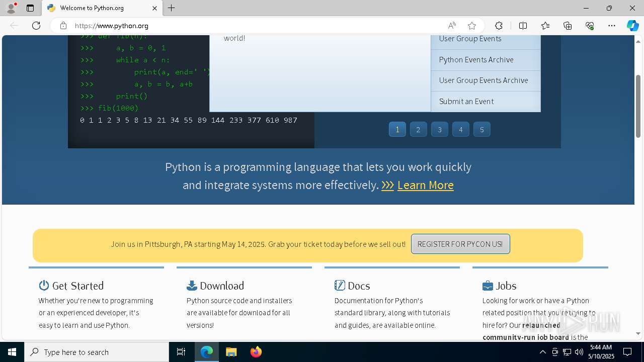Open the Docs heading
This screenshot has width=644, height=362.
pyautogui.click(x=359, y=286)
